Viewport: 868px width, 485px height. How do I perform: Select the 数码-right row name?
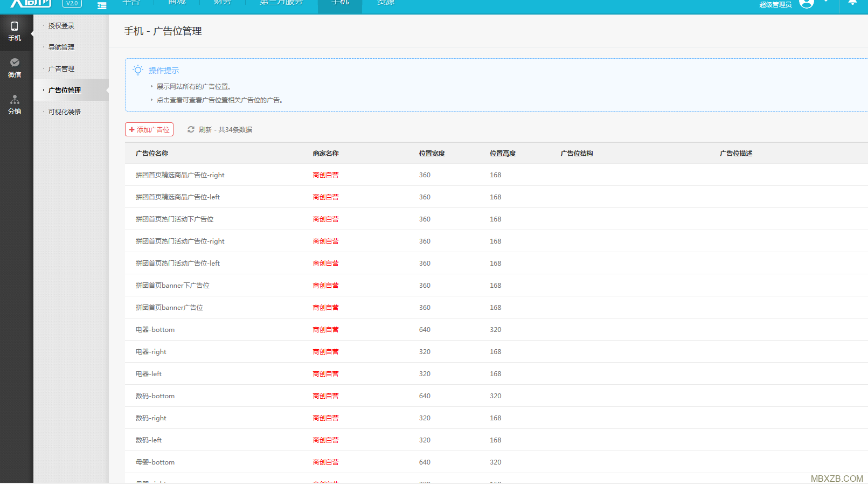click(x=151, y=418)
